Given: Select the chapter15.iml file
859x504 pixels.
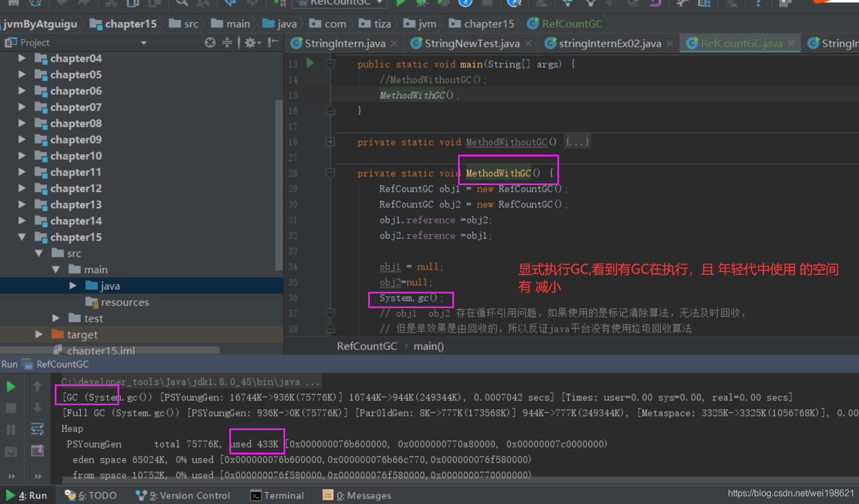Looking at the screenshot, I should coord(94,350).
